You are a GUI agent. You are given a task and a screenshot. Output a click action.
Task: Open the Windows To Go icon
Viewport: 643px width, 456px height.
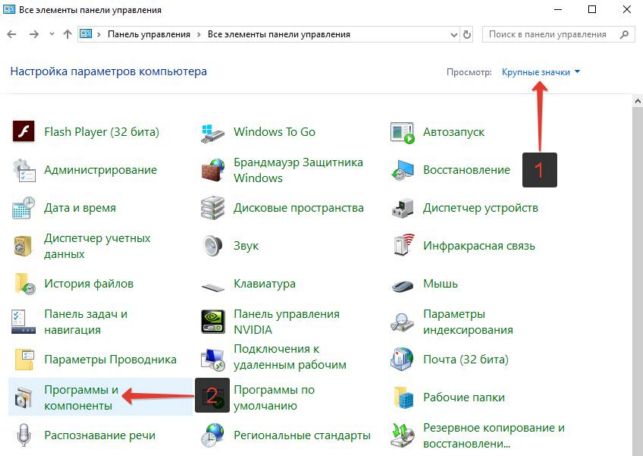[213, 132]
